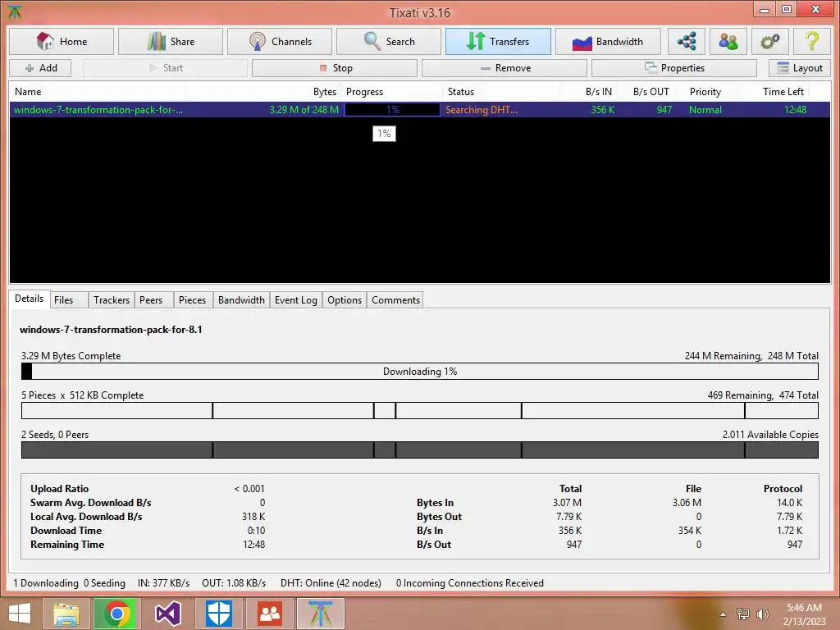Open the Bandwidth detail tab
This screenshot has height=630, width=840.
[x=241, y=300]
